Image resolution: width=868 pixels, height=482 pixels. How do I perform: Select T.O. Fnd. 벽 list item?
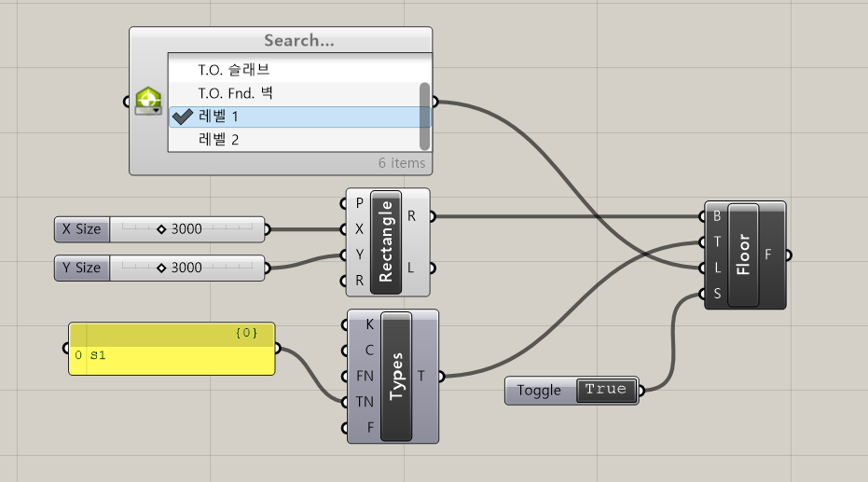235,93
